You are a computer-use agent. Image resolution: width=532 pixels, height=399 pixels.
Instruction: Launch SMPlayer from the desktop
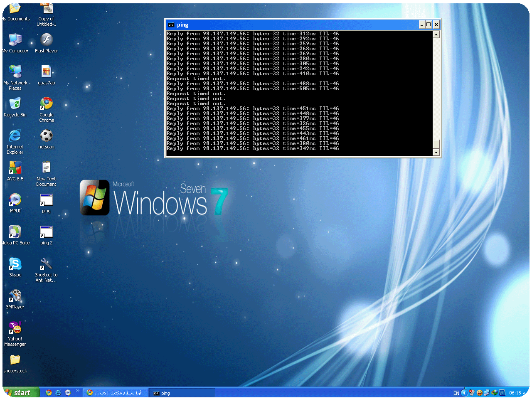coord(15,296)
